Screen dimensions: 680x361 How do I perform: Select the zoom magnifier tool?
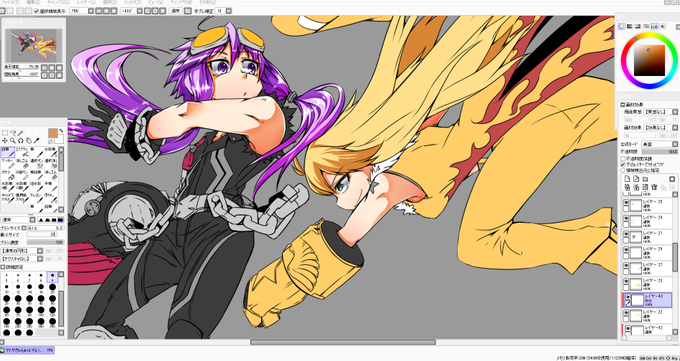click(x=13, y=141)
